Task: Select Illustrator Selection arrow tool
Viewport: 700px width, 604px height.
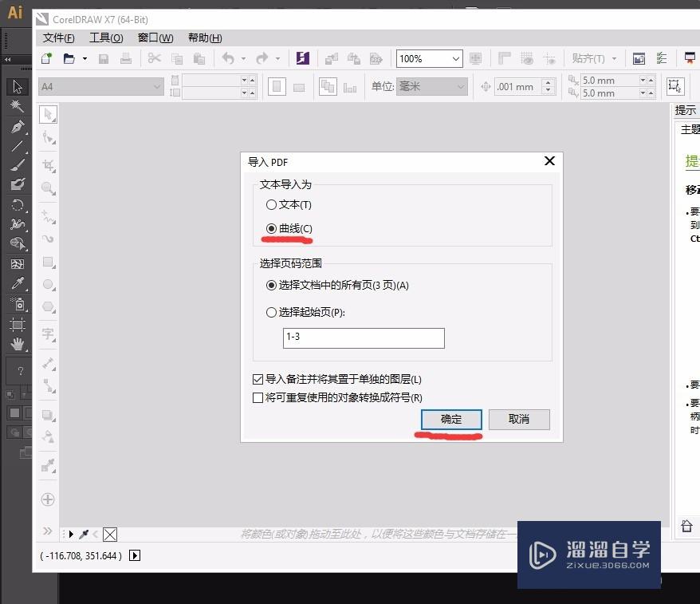Action: coord(18,86)
